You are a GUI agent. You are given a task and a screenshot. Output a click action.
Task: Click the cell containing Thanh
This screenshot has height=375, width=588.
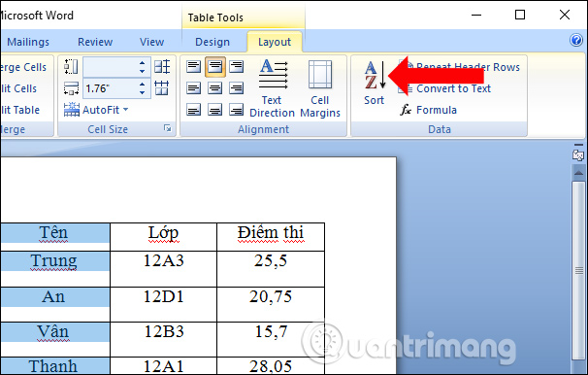pyautogui.click(x=54, y=366)
